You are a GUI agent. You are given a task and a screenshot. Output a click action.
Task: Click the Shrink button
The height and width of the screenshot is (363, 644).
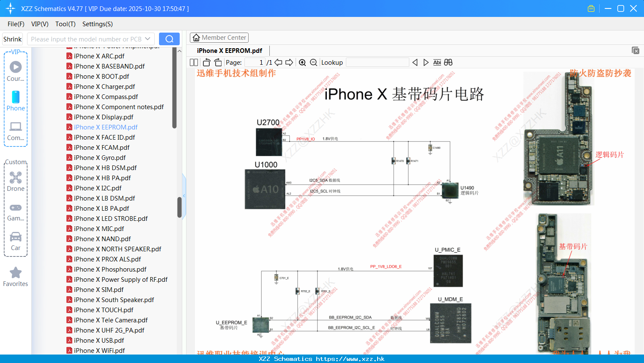(13, 39)
